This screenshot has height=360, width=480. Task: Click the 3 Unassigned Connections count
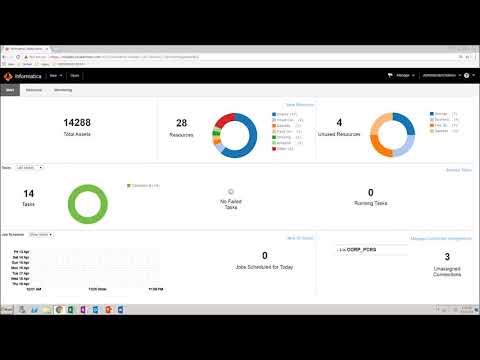click(447, 256)
